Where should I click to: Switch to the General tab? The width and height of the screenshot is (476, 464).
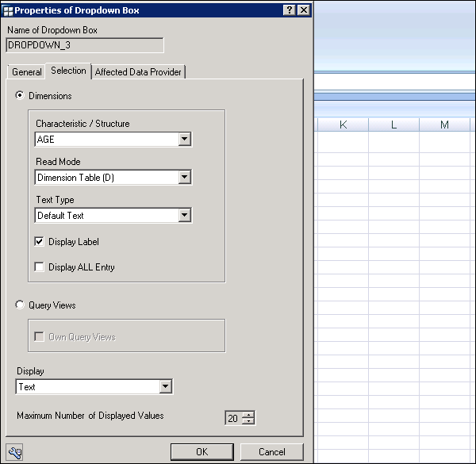(27, 72)
